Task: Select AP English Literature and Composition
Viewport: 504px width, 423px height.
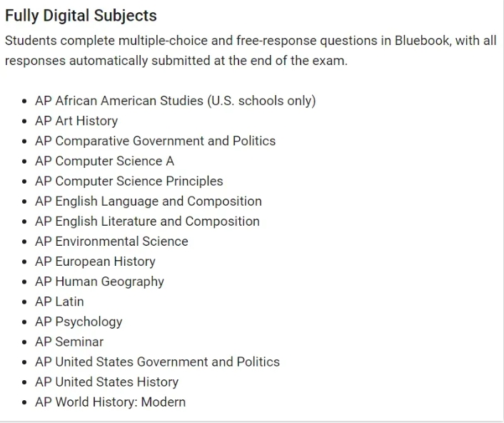Action: pyautogui.click(x=147, y=222)
